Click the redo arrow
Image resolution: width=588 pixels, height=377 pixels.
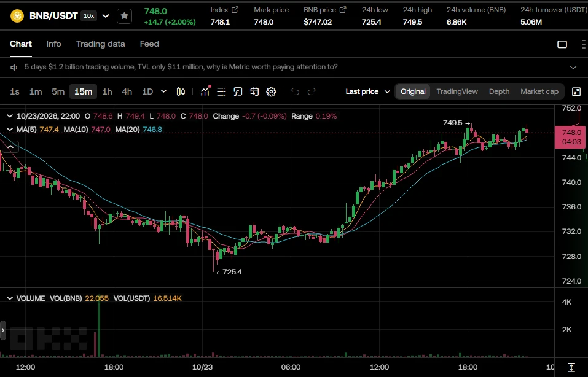[312, 92]
